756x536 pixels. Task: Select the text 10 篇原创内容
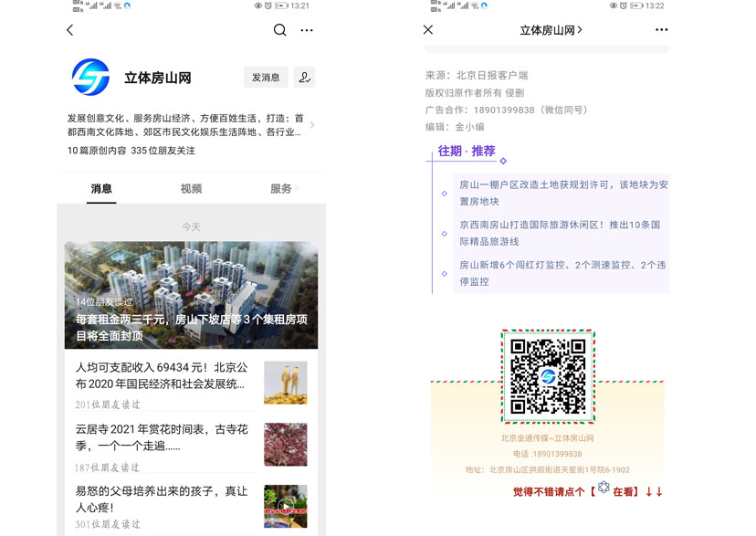[97, 151]
